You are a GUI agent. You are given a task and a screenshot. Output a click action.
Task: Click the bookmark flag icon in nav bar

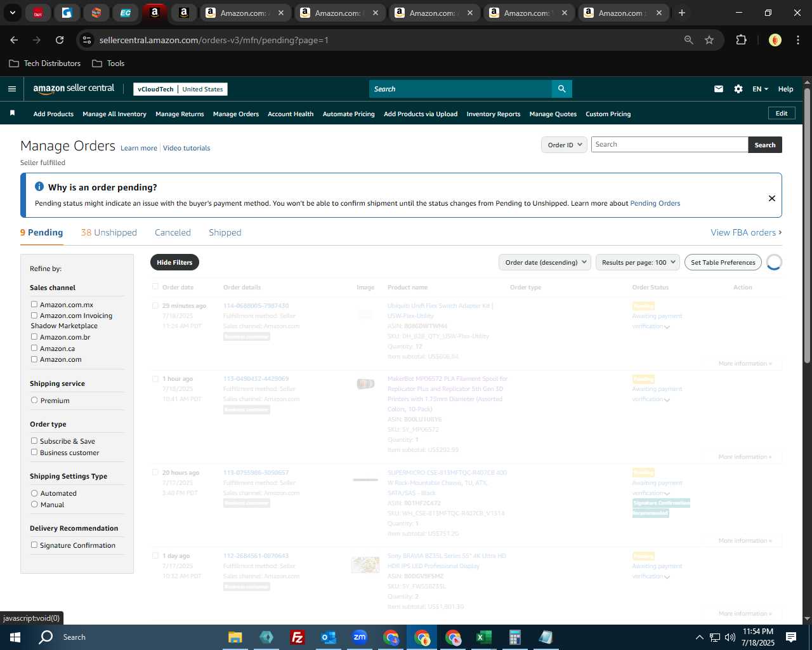point(12,113)
